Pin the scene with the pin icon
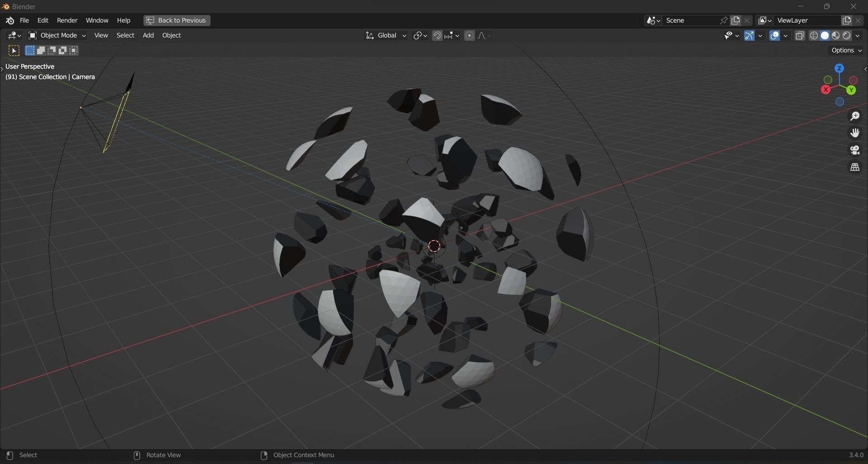 click(x=724, y=20)
